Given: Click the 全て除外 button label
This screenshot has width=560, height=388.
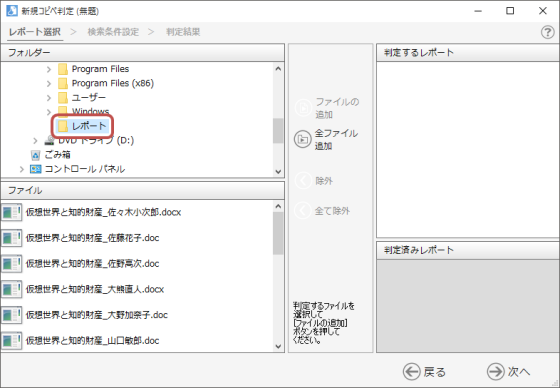Looking at the screenshot, I should (332, 211).
